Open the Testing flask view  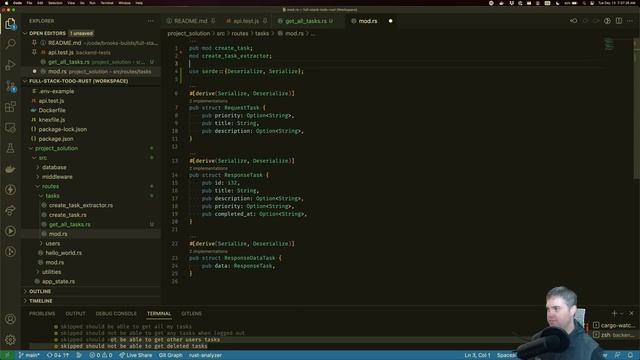10,148
